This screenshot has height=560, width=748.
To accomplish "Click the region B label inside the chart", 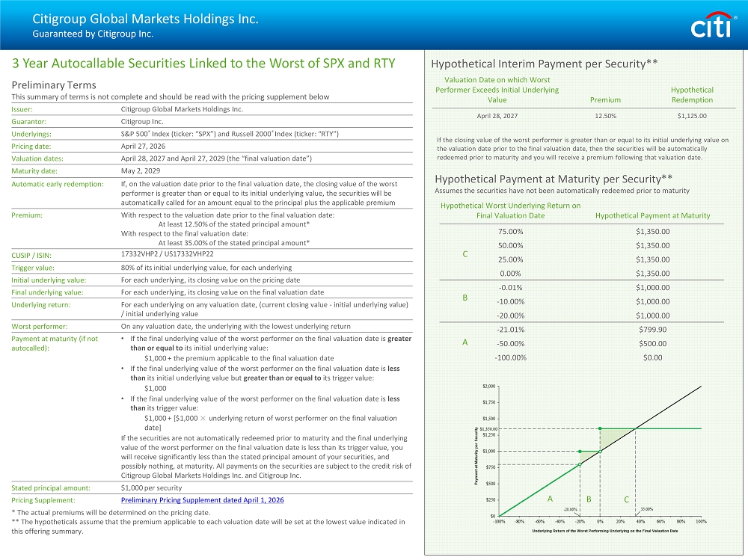I will coord(589,498).
